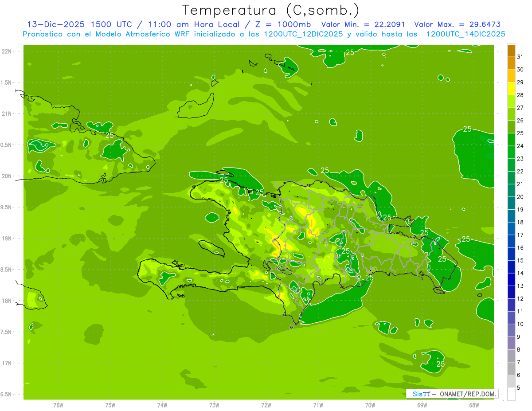Click the '70W' longitude label

pos(370,405)
